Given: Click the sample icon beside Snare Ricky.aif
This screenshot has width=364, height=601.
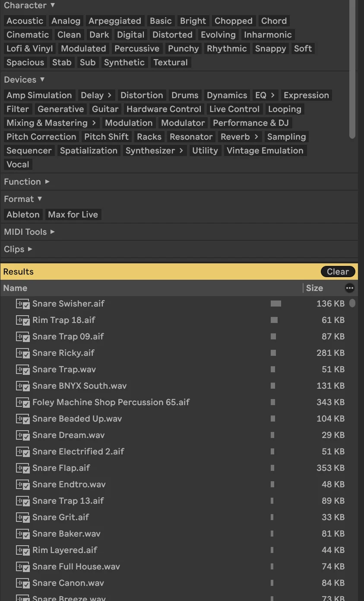Looking at the screenshot, I should coord(22,353).
